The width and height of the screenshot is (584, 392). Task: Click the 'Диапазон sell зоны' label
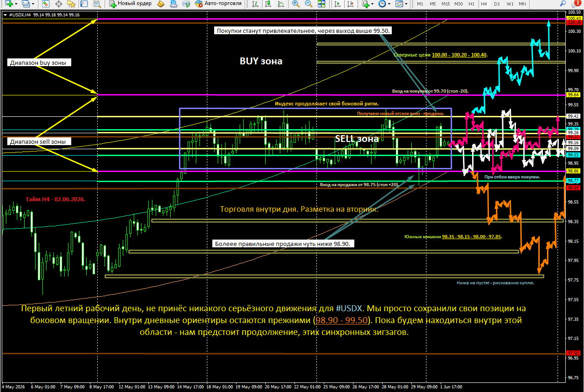pyautogui.click(x=40, y=141)
